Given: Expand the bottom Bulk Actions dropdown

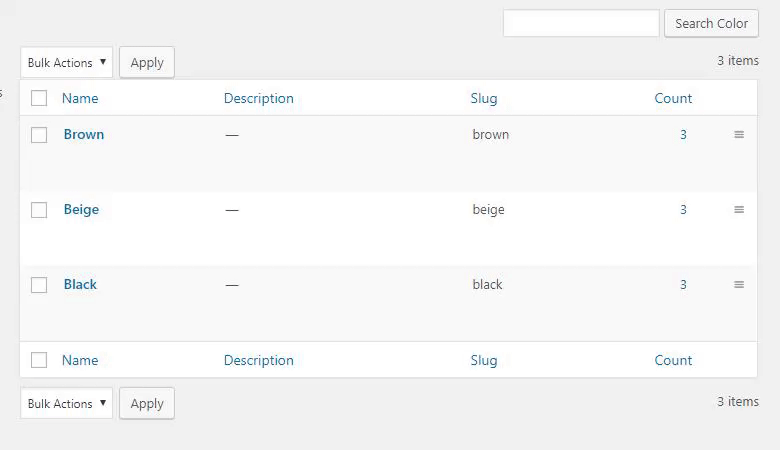Looking at the screenshot, I should click(66, 403).
